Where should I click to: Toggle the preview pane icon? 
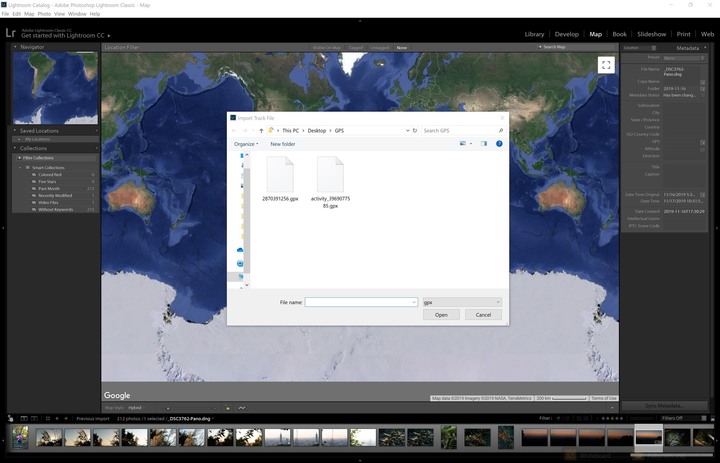tap(484, 144)
